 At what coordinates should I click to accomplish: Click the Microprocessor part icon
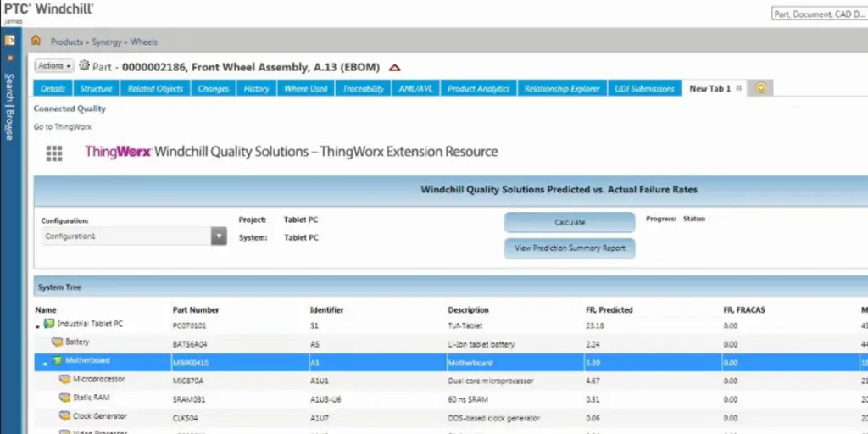point(64,379)
